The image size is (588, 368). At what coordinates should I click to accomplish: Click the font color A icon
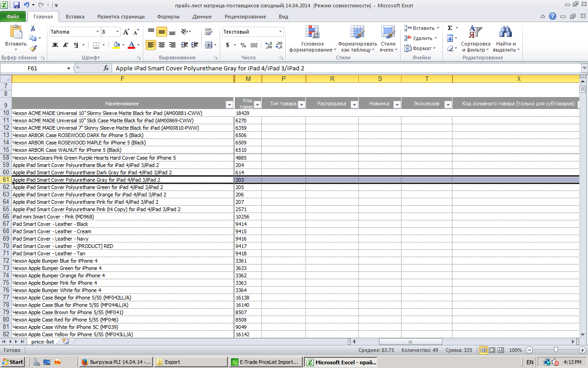[x=131, y=45]
